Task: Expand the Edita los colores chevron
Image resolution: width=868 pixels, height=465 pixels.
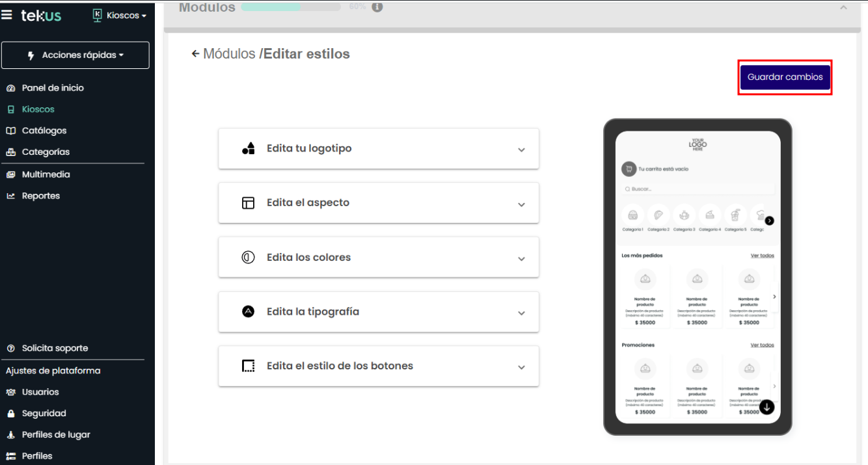Action: click(521, 259)
